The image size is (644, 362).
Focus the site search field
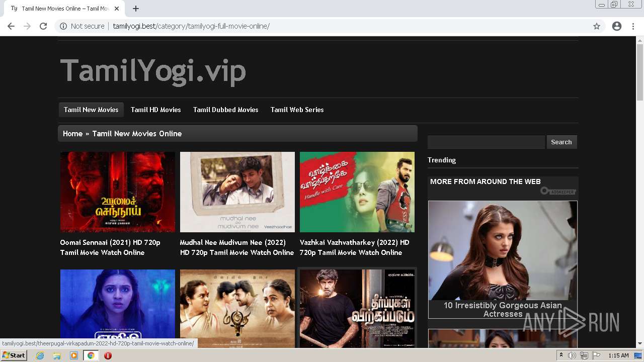pos(486,142)
